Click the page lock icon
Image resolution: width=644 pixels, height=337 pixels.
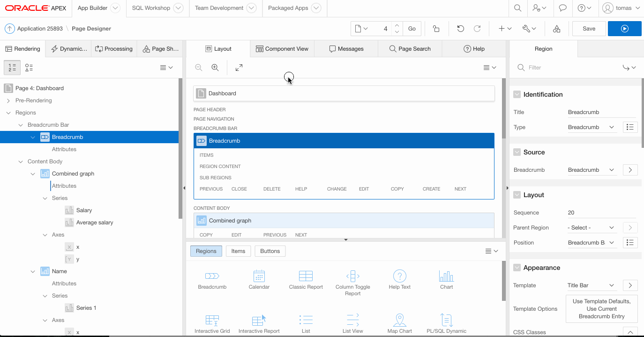tap(436, 29)
